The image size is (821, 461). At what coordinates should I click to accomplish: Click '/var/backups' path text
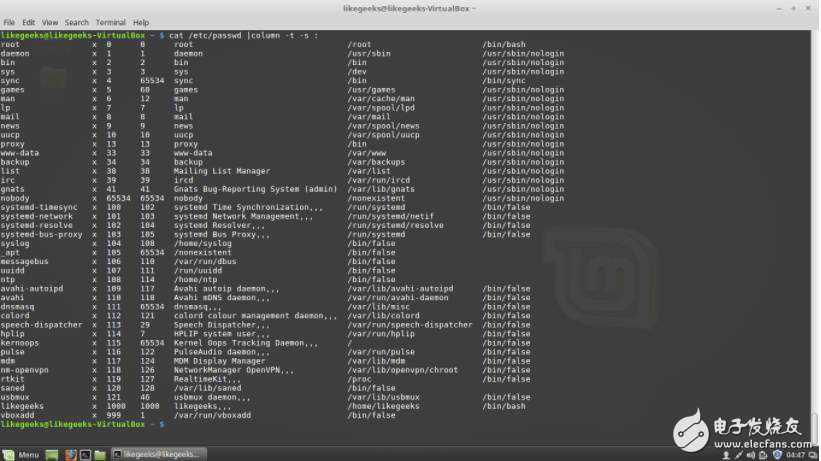376,162
